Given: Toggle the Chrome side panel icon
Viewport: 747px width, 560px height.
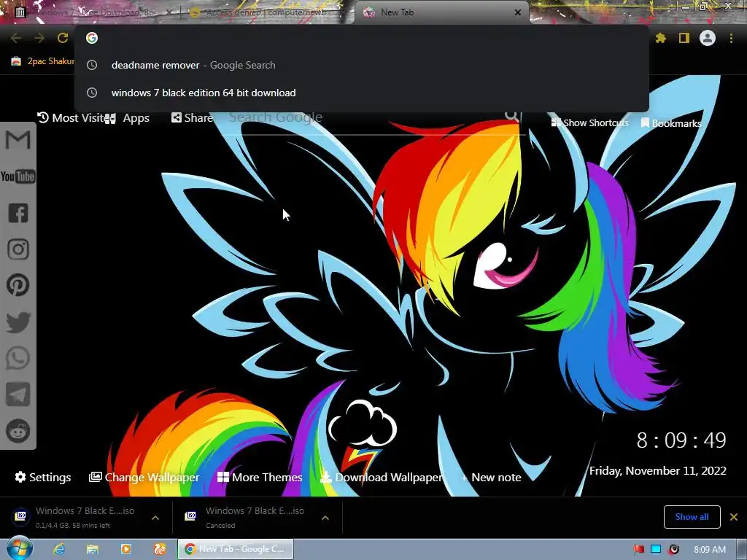Looking at the screenshot, I should click(x=684, y=38).
